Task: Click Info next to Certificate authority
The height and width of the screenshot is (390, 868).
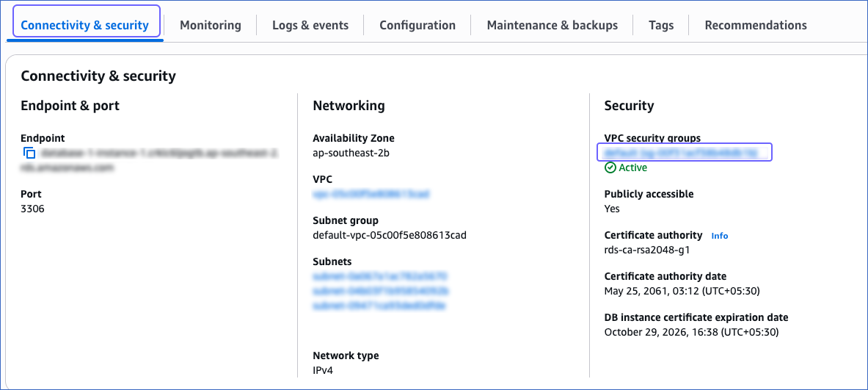Action: click(x=719, y=236)
